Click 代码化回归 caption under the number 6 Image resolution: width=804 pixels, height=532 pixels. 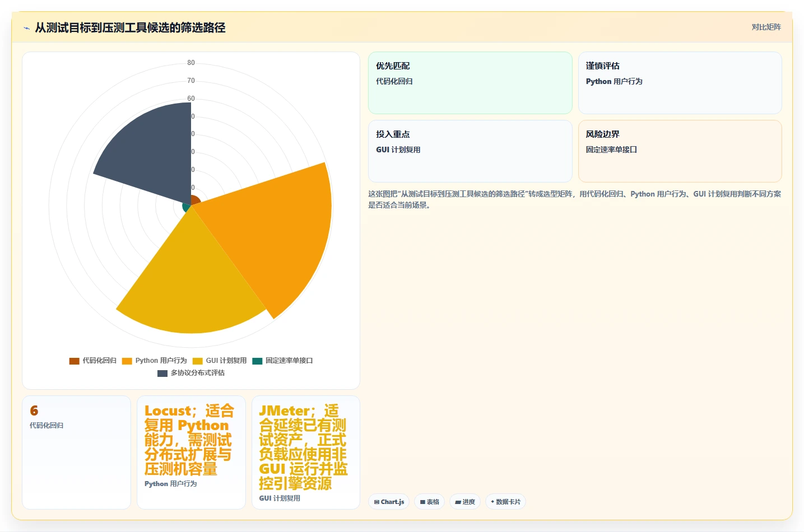47,426
